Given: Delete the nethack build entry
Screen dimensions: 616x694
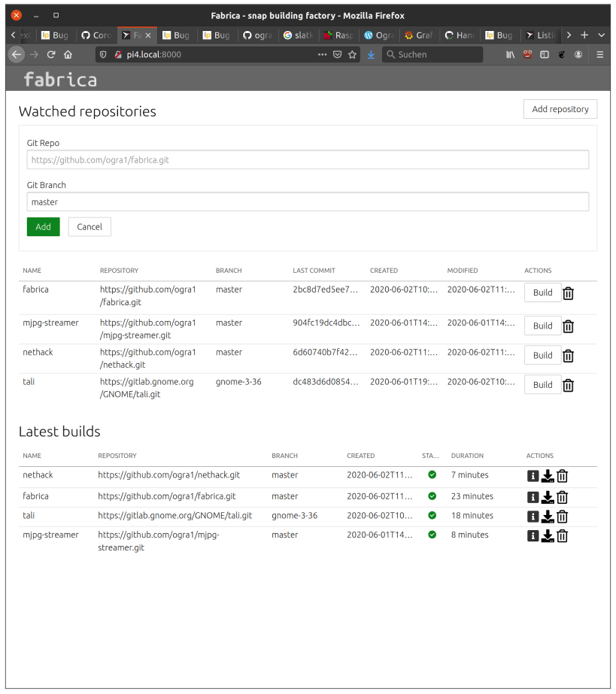Looking at the screenshot, I should coord(562,476).
